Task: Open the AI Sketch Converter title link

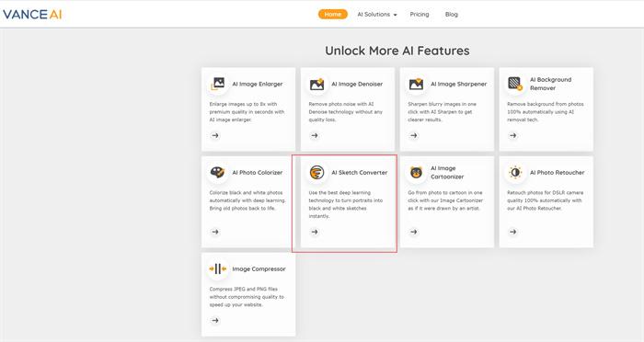Action: click(x=360, y=173)
